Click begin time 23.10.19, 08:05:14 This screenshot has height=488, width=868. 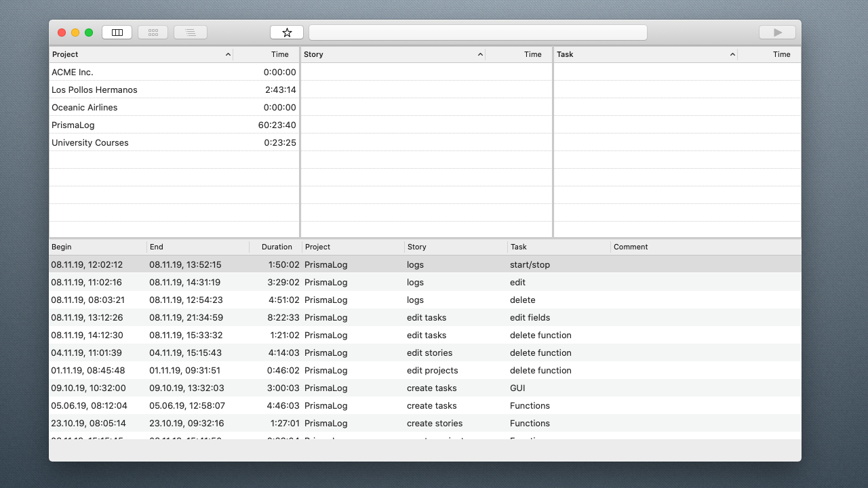(x=88, y=423)
